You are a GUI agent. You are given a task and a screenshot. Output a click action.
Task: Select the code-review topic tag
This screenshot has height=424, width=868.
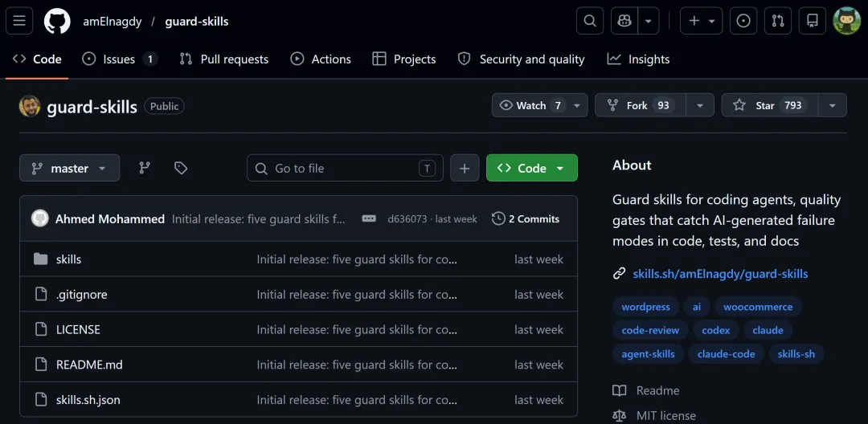650,331
